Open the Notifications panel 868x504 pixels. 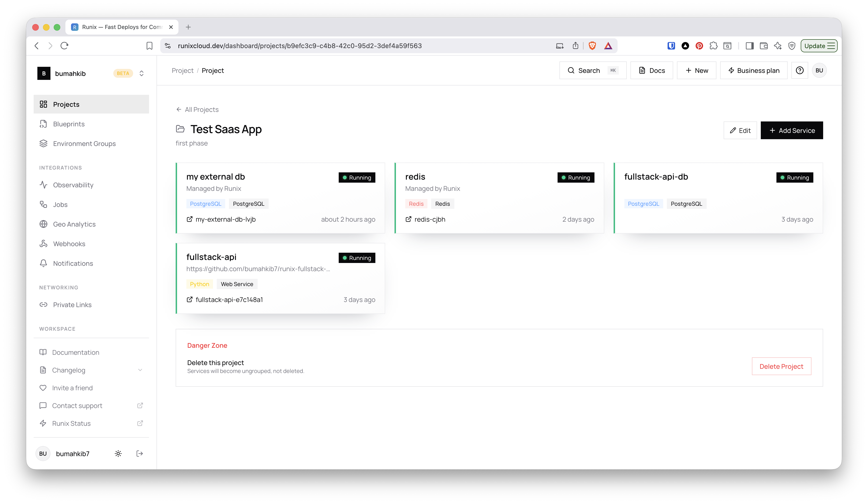[x=73, y=263]
